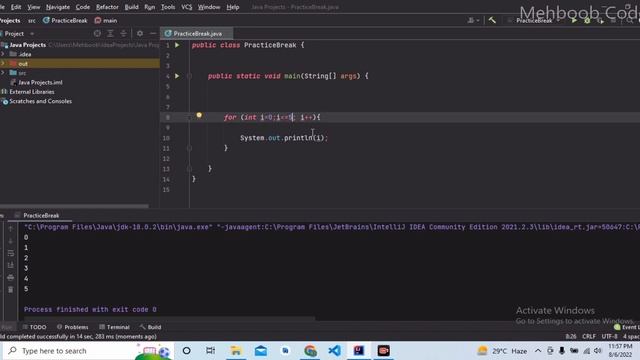Open Visual Studio Code from the taskbar
640x360 pixels.
coord(335,351)
